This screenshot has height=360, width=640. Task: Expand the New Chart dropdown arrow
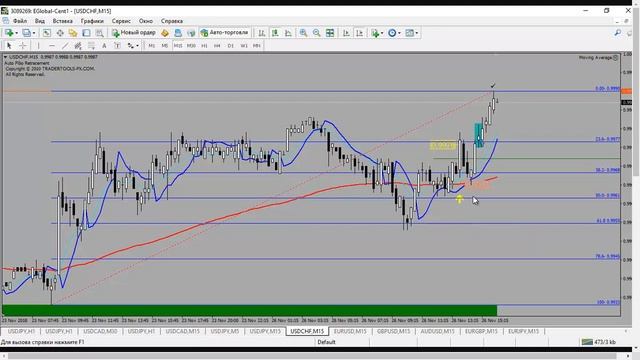(16, 33)
